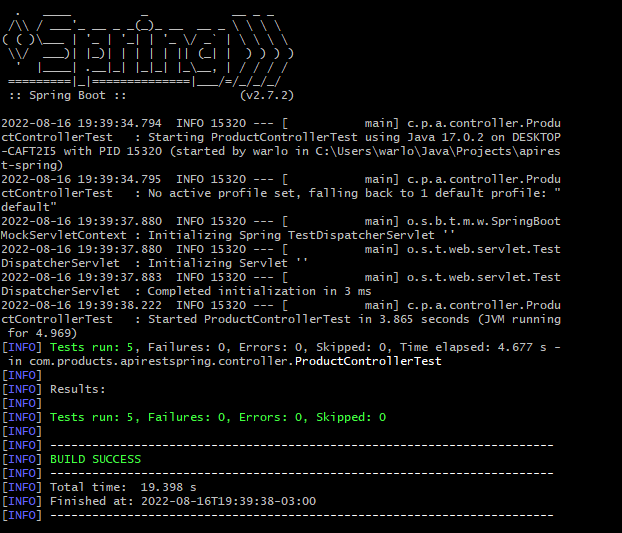Click 'Completed initialization in 3 ms' text
This screenshot has height=533, width=622.
[259, 291]
